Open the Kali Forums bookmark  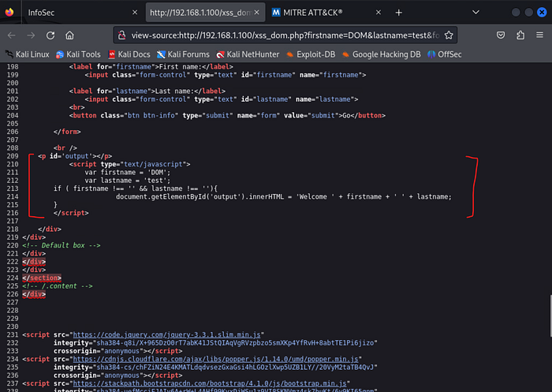pyautogui.click(x=183, y=54)
